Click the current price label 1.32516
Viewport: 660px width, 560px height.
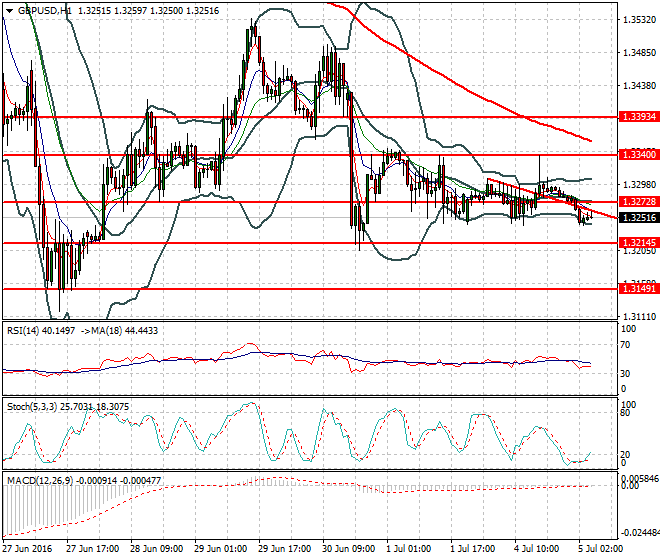tap(639, 218)
